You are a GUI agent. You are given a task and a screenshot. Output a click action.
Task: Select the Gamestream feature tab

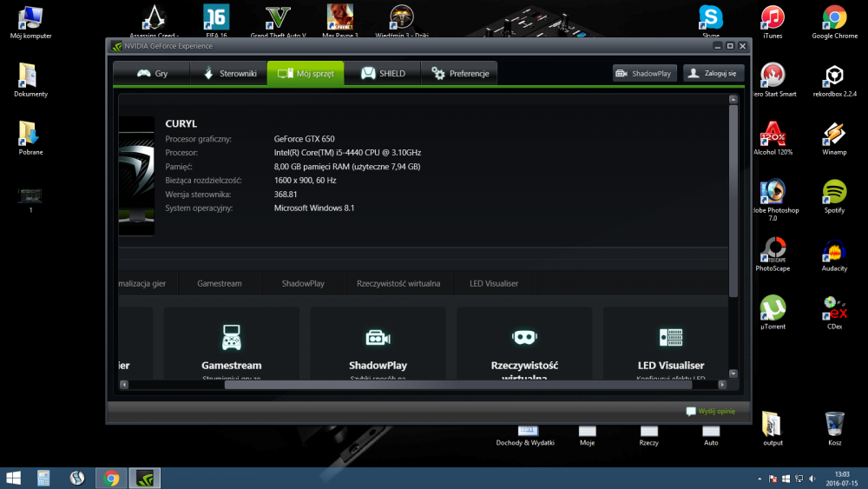(220, 283)
